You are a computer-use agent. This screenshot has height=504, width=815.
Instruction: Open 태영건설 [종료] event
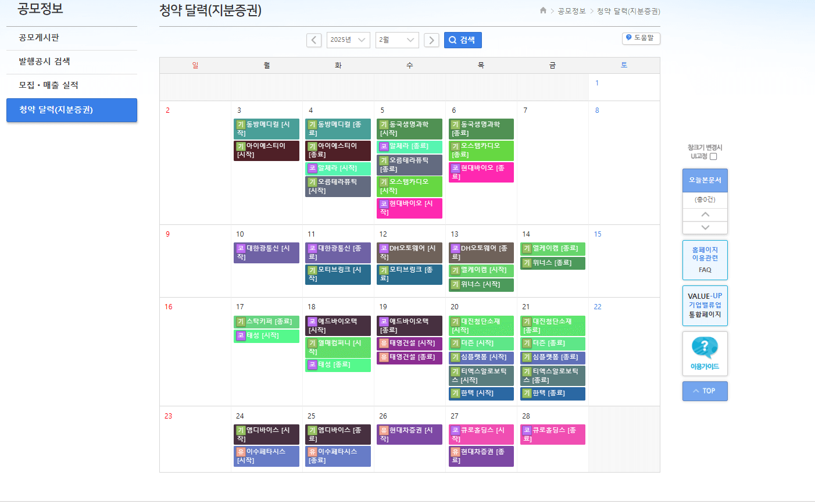point(409,358)
